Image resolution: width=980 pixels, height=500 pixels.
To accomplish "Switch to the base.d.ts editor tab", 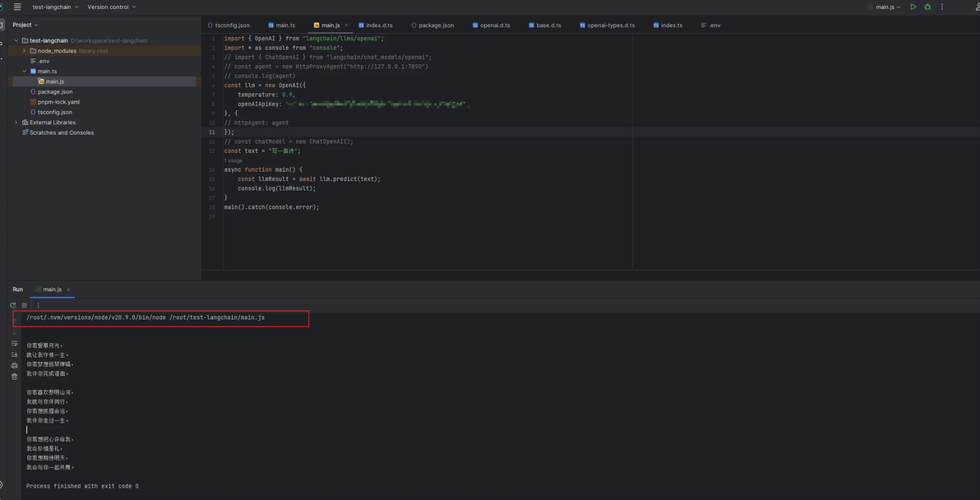I will 544,25.
